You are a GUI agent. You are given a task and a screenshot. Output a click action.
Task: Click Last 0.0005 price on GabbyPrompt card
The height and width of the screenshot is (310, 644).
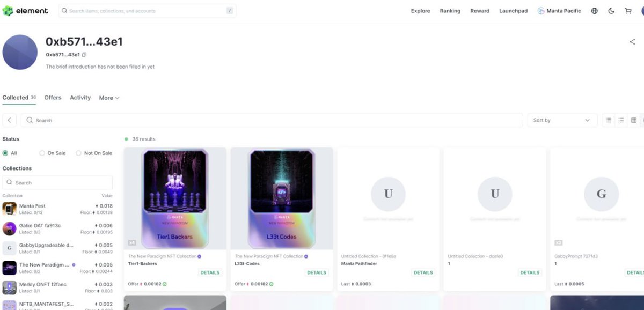tap(569, 284)
